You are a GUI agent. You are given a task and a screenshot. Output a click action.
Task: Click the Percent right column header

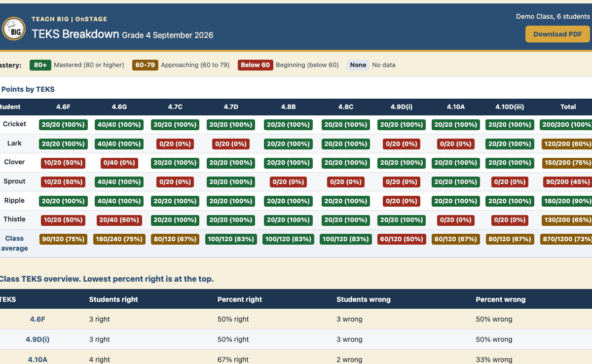click(240, 299)
